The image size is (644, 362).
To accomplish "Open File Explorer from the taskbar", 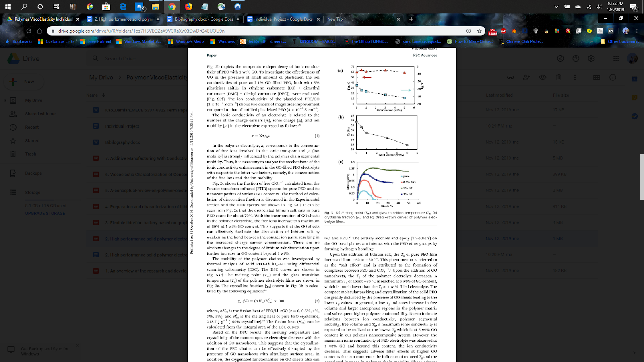I will point(155,6).
